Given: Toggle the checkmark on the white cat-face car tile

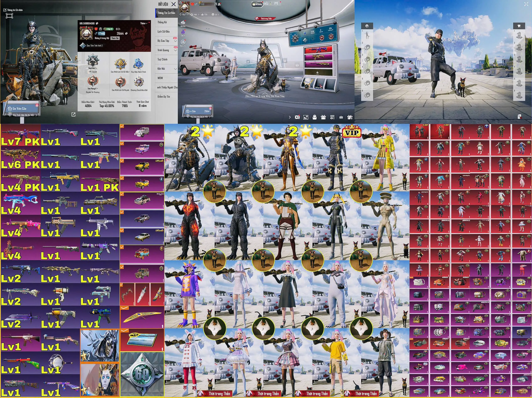Looking at the screenshot, I should pyautogui.click(x=122, y=127).
